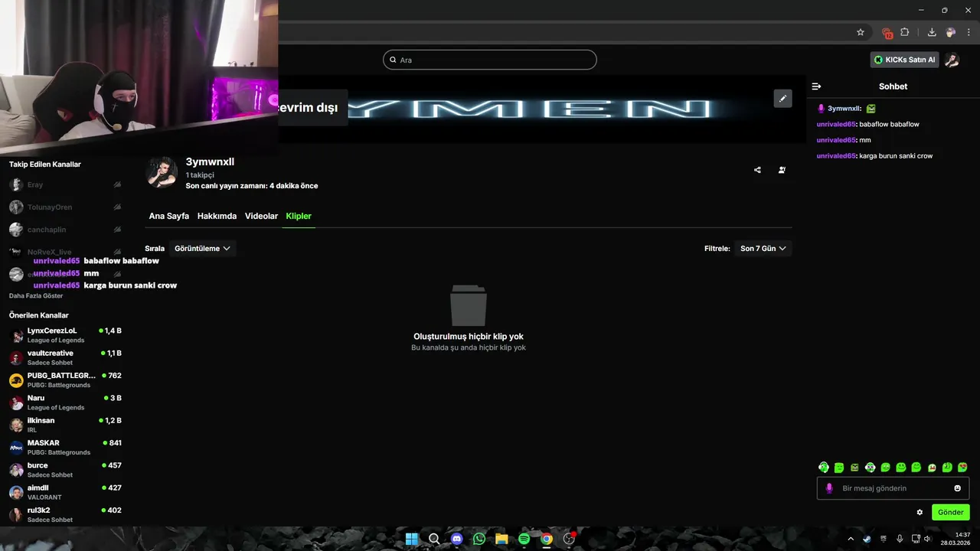This screenshot has height=551, width=980.
Task: Open Spotify from the taskbar
Action: coord(524,539)
